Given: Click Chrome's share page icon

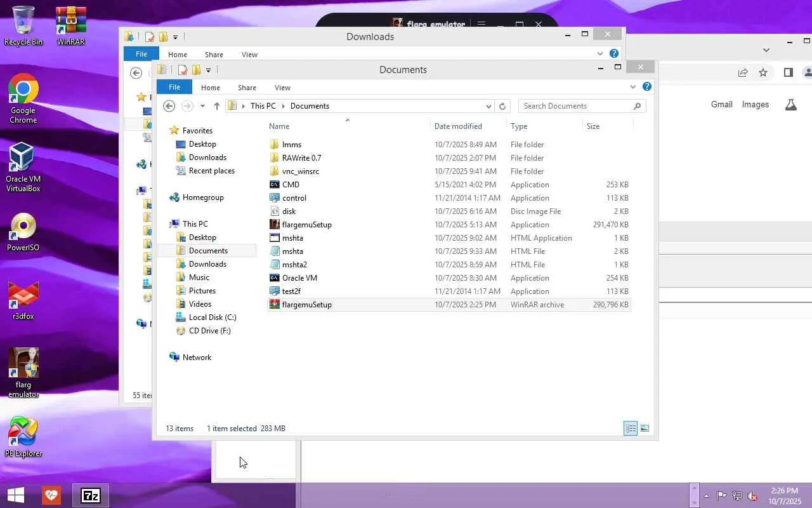Looking at the screenshot, I should (x=743, y=72).
